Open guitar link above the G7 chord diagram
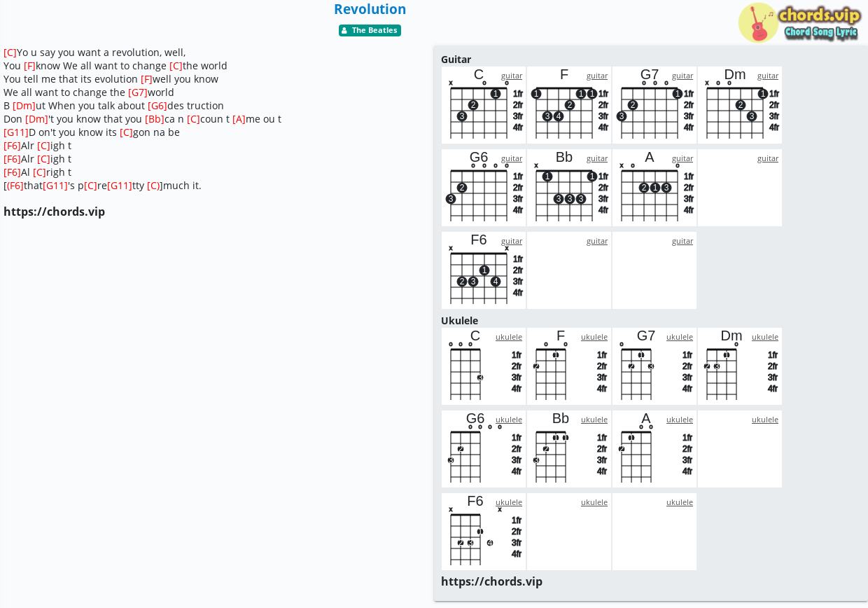This screenshot has height=608, width=868. (682, 76)
